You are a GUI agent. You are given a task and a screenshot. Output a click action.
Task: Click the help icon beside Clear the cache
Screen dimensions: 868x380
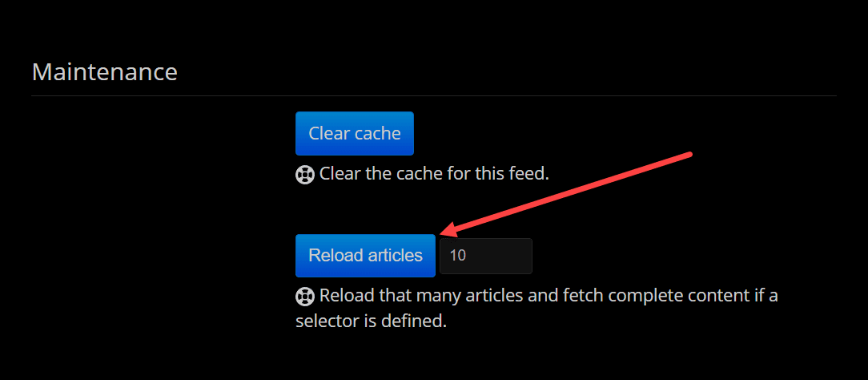tap(304, 174)
